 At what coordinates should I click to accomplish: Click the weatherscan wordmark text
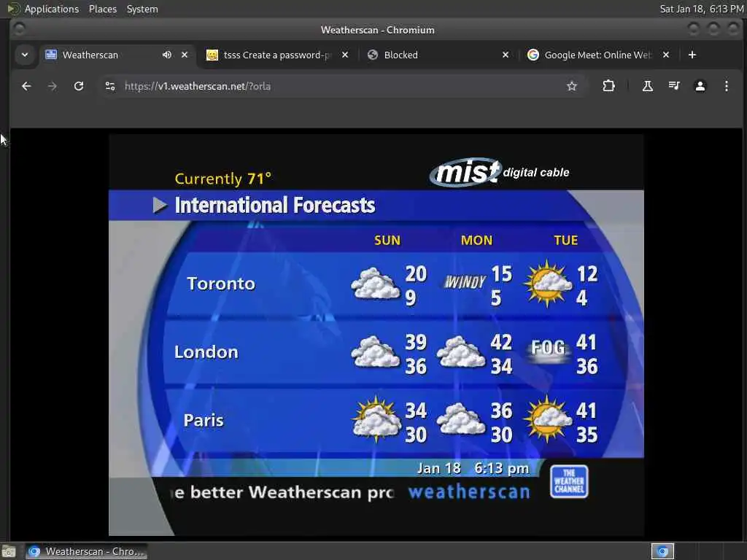pyautogui.click(x=469, y=492)
